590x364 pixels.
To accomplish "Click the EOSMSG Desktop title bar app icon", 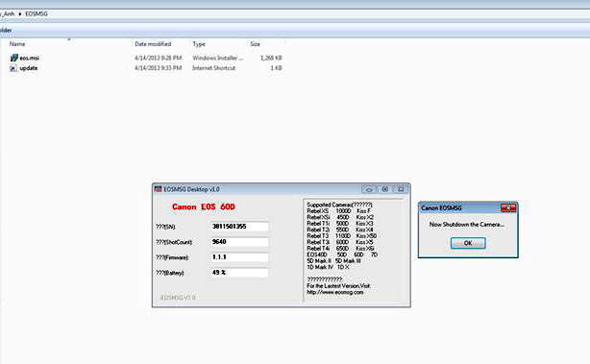I will (158, 189).
